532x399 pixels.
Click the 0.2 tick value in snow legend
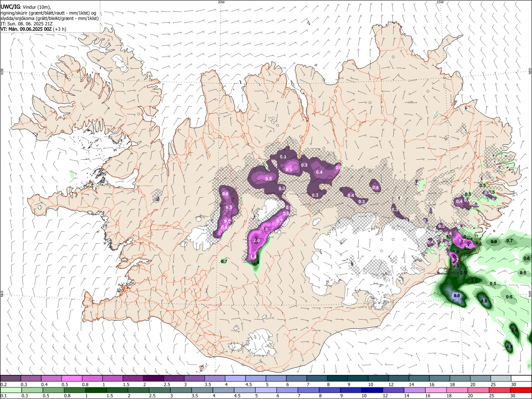(x=3, y=384)
